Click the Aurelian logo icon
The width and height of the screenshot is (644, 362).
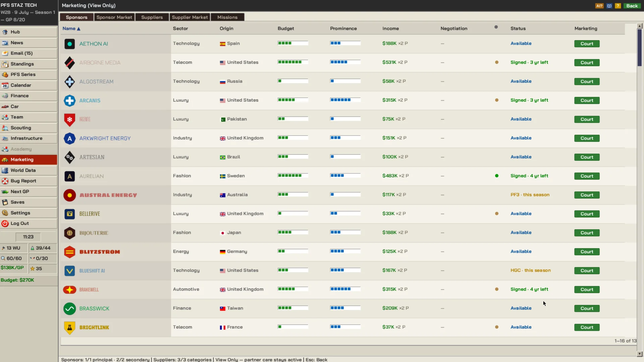pyautogui.click(x=69, y=176)
